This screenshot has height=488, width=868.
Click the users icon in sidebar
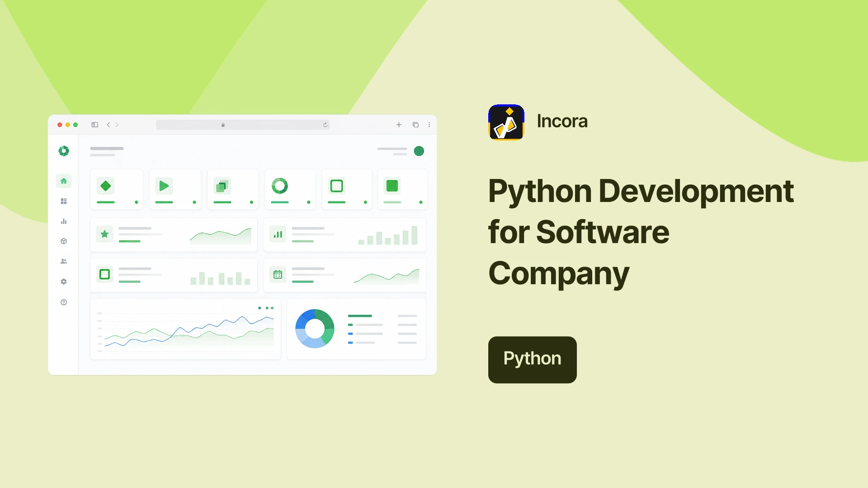(x=64, y=261)
